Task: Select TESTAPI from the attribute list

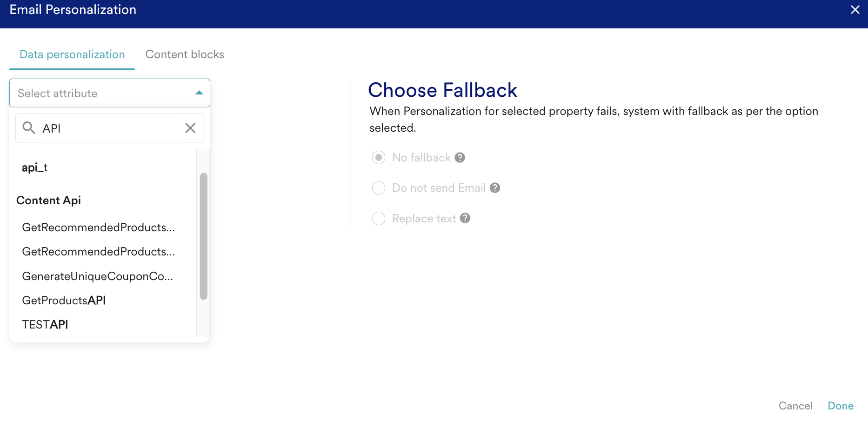Action: (x=45, y=325)
